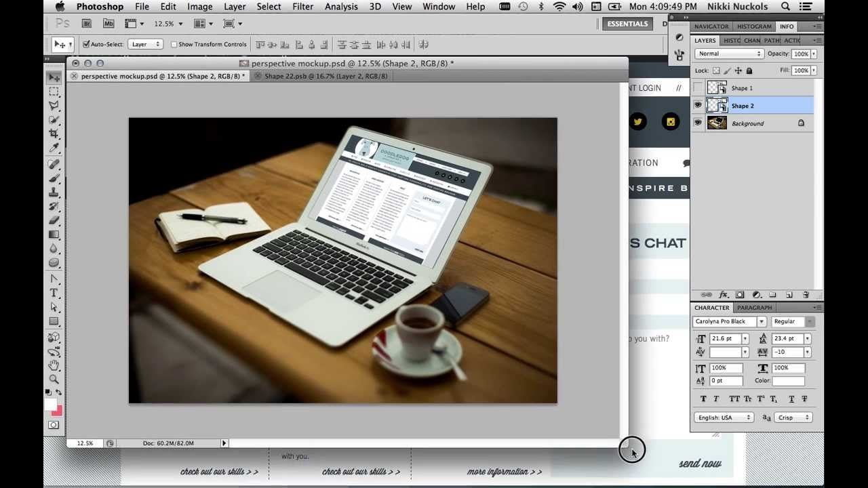Hide the Background layer with its eye icon
868x488 pixels.
point(698,123)
